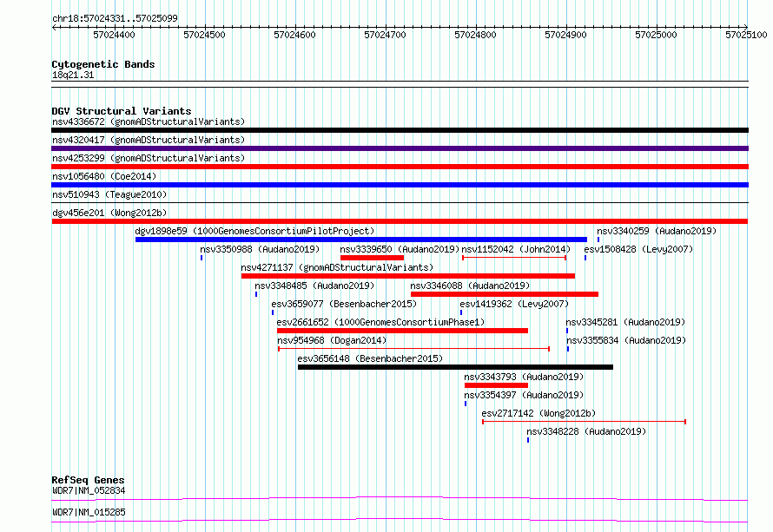Open the nsv3340259 (Audano2019) label
The width and height of the screenshot is (773, 532).
point(657,231)
